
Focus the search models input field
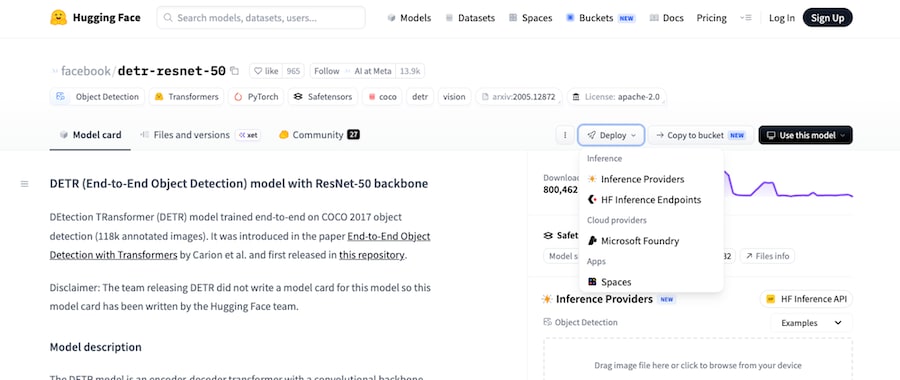pos(261,18)
